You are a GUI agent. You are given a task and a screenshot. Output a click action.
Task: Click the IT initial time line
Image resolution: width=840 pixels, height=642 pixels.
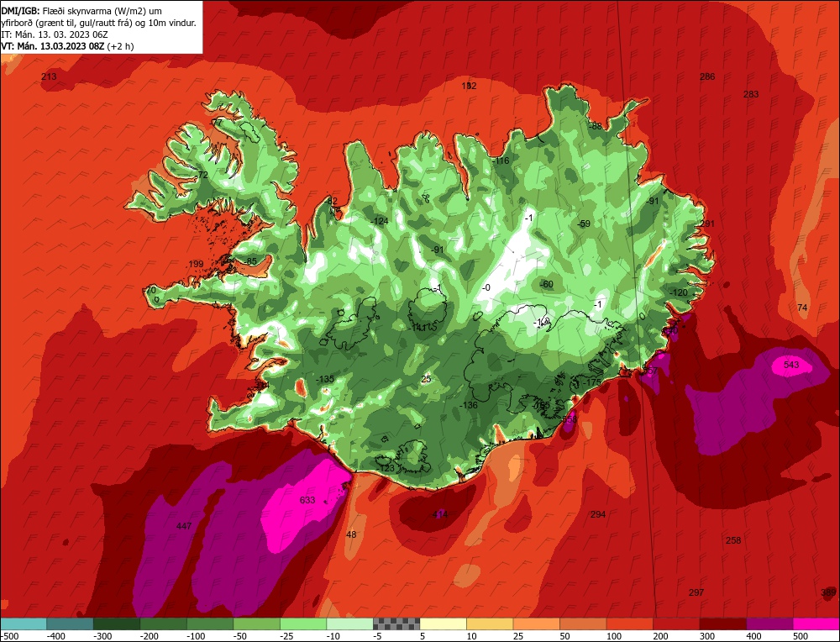coord(55,34)
